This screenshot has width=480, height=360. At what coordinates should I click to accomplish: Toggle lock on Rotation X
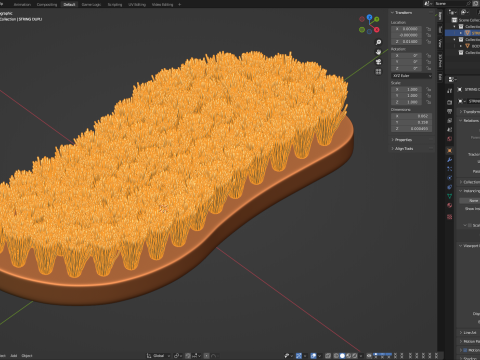click(x=429, y=56)
